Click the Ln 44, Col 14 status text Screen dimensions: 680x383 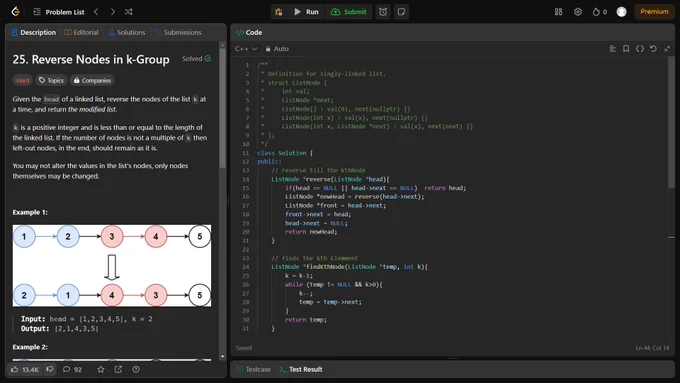[652, 348]
